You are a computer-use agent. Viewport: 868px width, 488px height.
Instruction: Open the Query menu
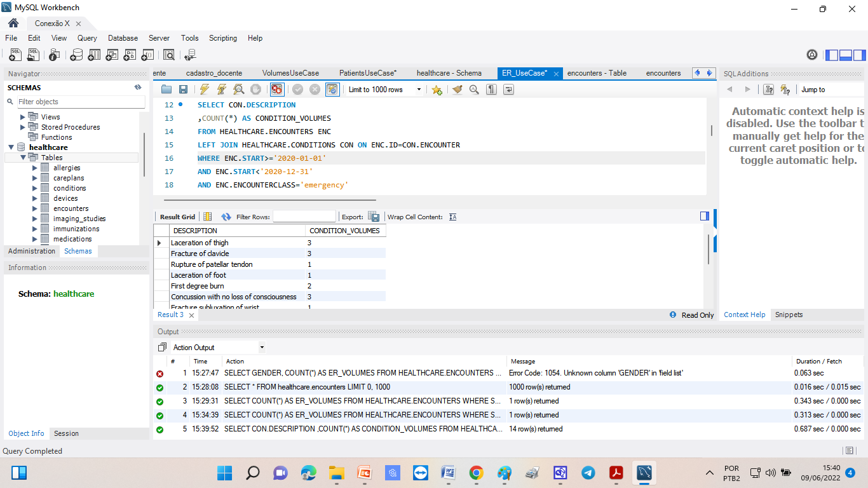[x=87, y=38]
